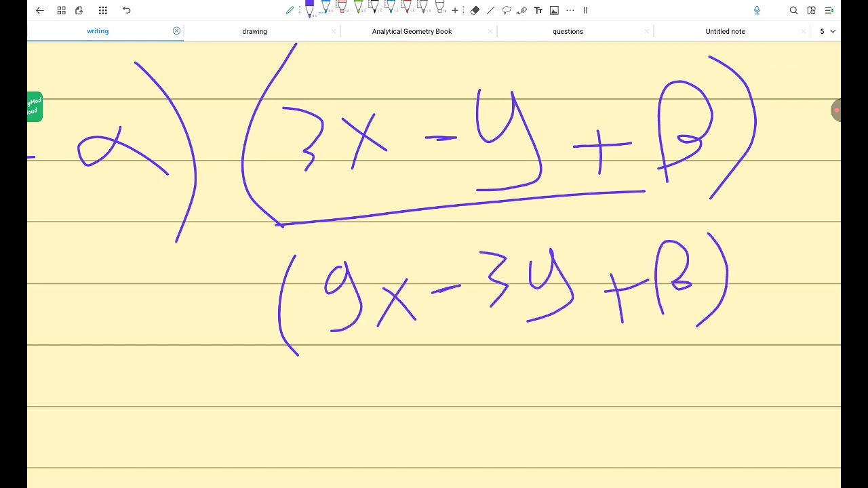Switch to the drawing tab

click(x=254, y=31)
